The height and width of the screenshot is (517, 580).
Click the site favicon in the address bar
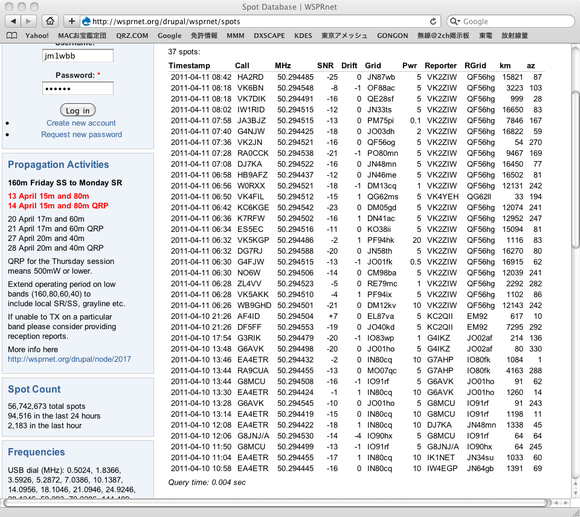pyautogui.click(x=86, y=21)
